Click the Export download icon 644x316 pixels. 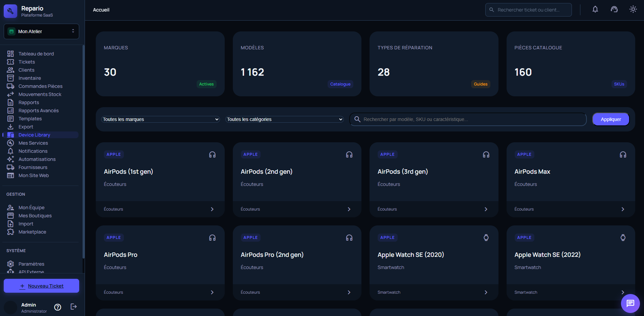(x=10, y=127)
